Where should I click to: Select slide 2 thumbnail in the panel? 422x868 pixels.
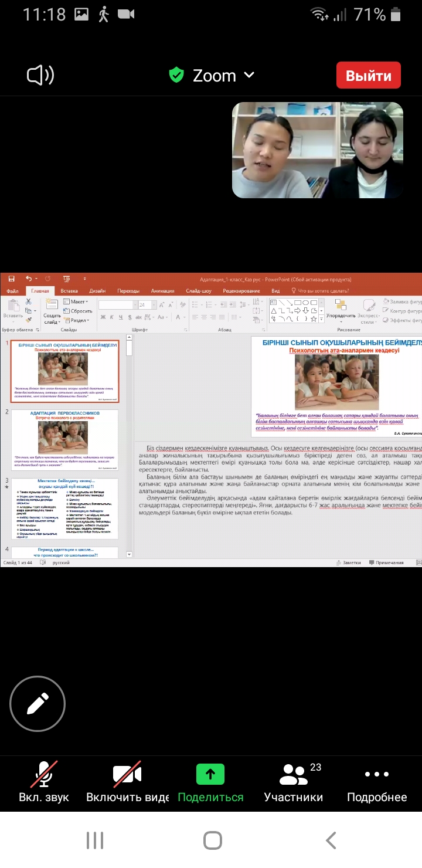pyautogui.click(x=64, y=440)
